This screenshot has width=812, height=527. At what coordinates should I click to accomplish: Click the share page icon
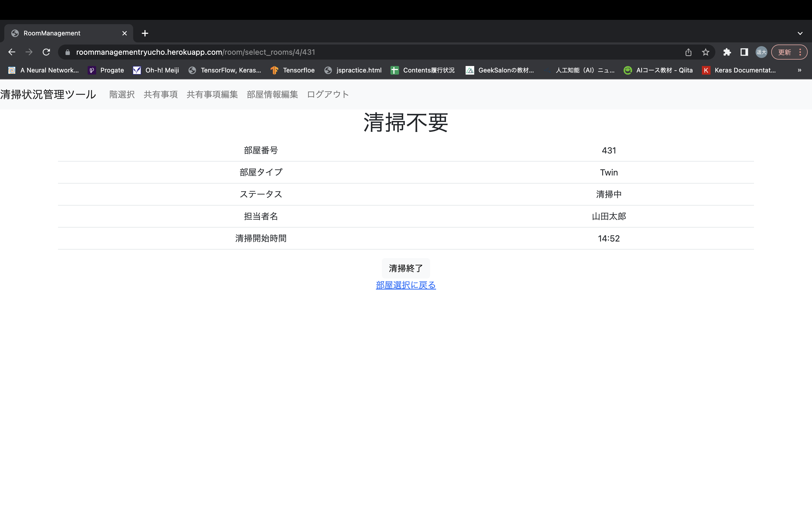pos(688,52)
